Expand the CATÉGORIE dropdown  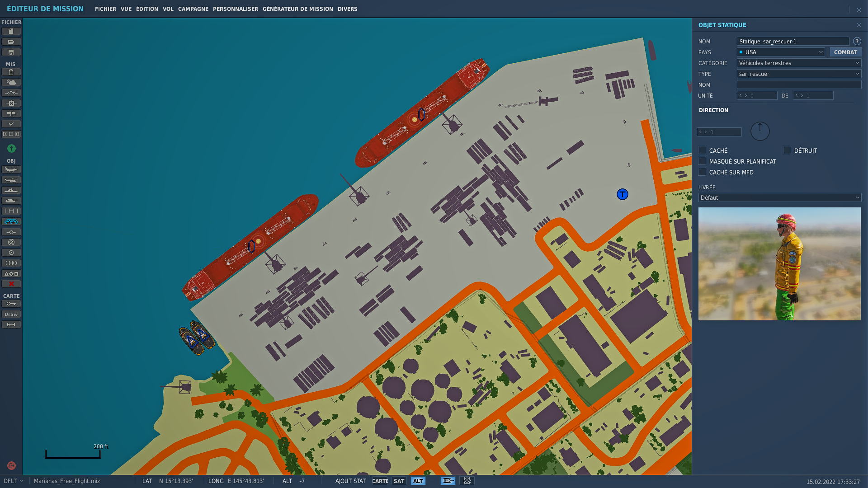pos(799,63)
